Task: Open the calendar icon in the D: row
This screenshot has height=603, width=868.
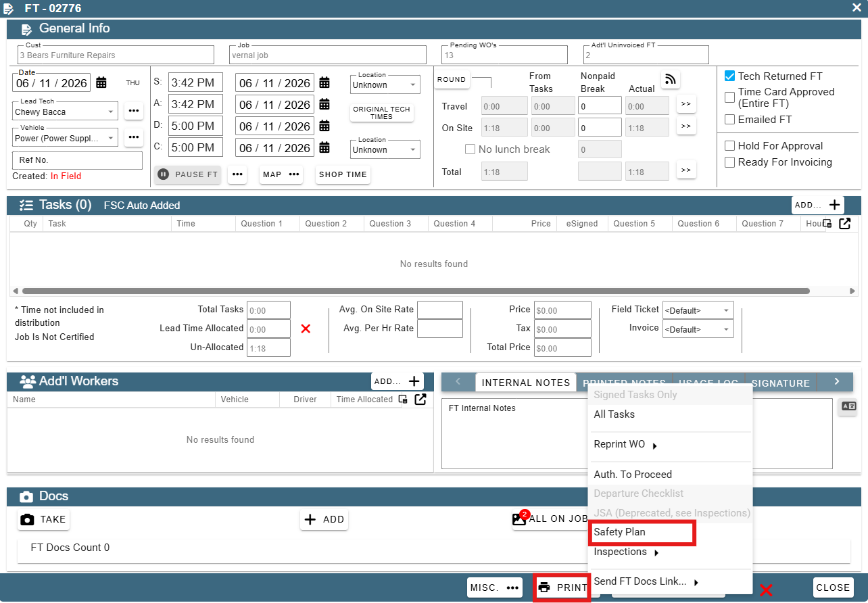Action: 324,126
